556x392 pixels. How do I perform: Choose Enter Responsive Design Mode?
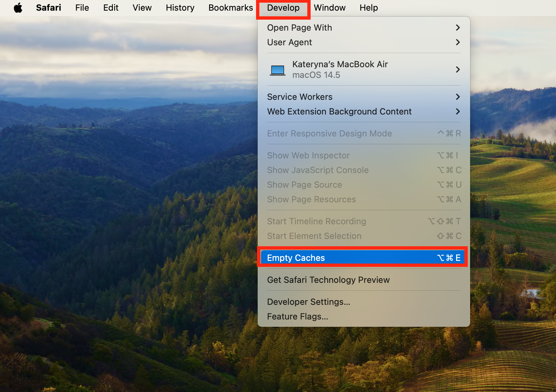click(364, 133)
